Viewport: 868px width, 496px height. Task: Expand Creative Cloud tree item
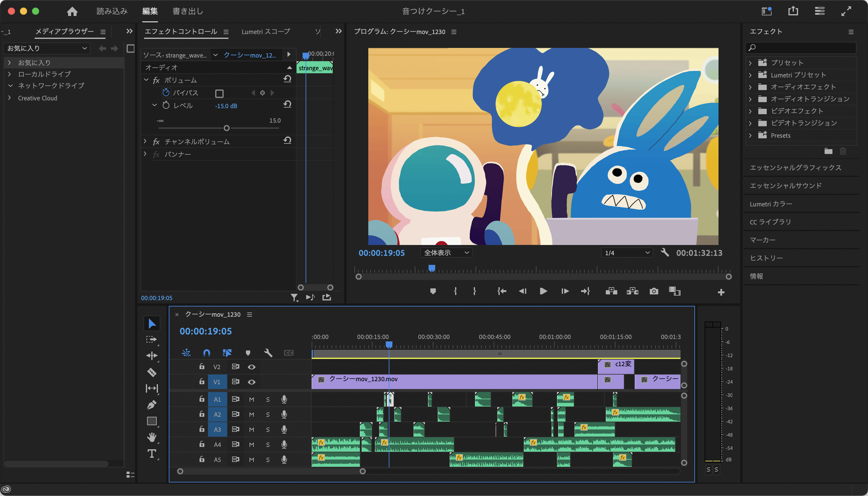(10, 98)
